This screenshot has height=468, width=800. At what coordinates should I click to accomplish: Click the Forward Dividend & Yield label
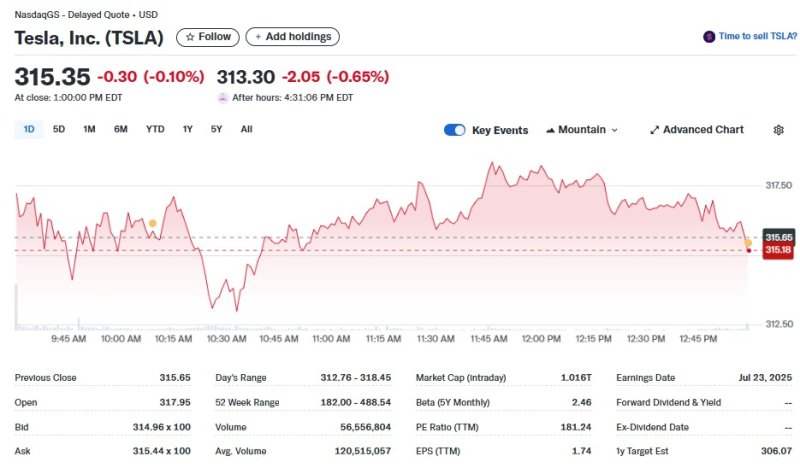pyautogui.click(x=668, y=402)
